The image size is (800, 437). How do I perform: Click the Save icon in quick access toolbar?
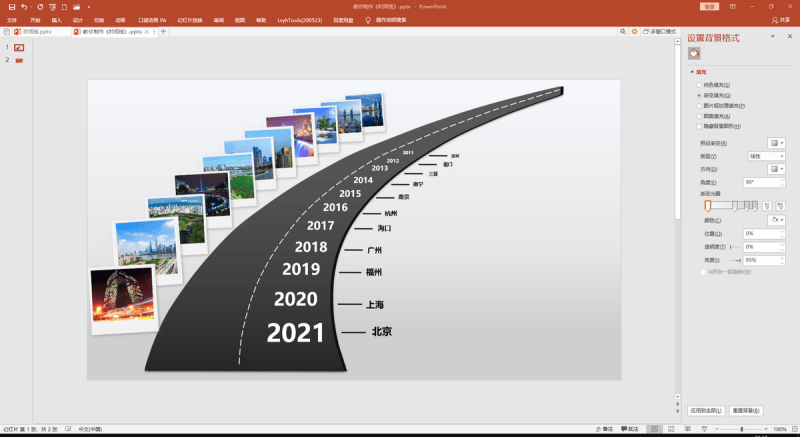[10, 6]
